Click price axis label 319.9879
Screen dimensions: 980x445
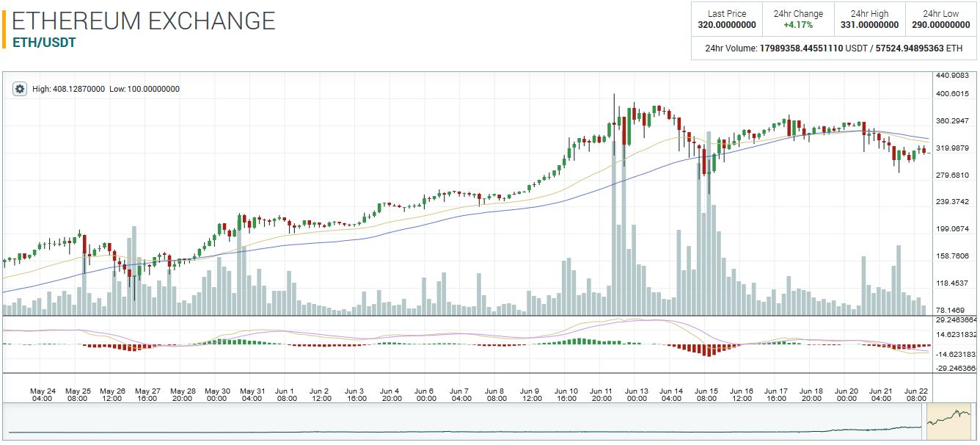[953, 148]
